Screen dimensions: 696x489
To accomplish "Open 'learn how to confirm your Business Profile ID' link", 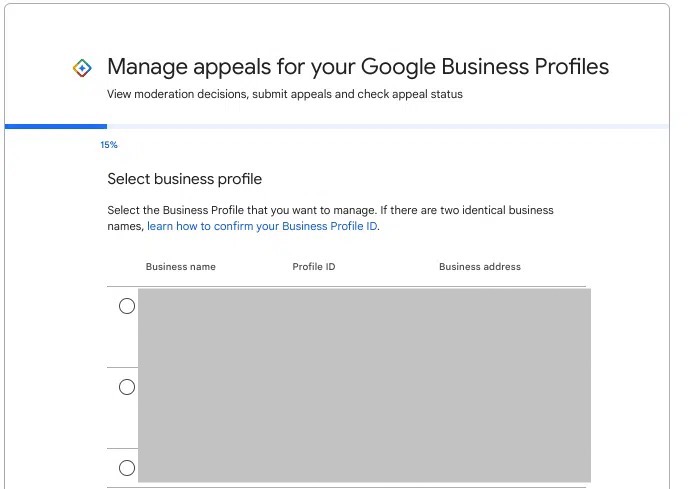I will (x=263, y=226).
